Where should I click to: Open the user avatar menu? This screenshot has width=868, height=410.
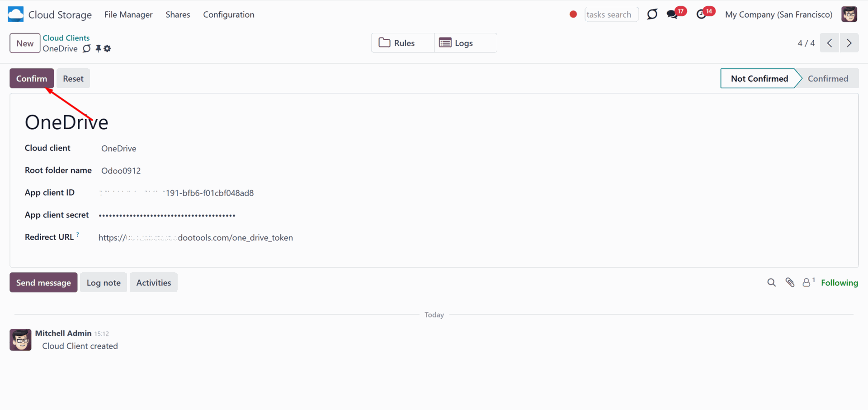(849, 14)
